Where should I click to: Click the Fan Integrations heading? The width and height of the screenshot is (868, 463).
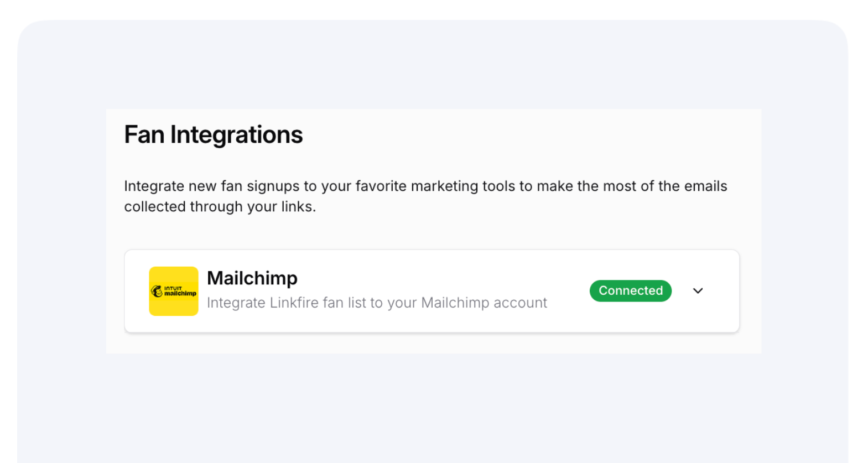click(213, 134)
